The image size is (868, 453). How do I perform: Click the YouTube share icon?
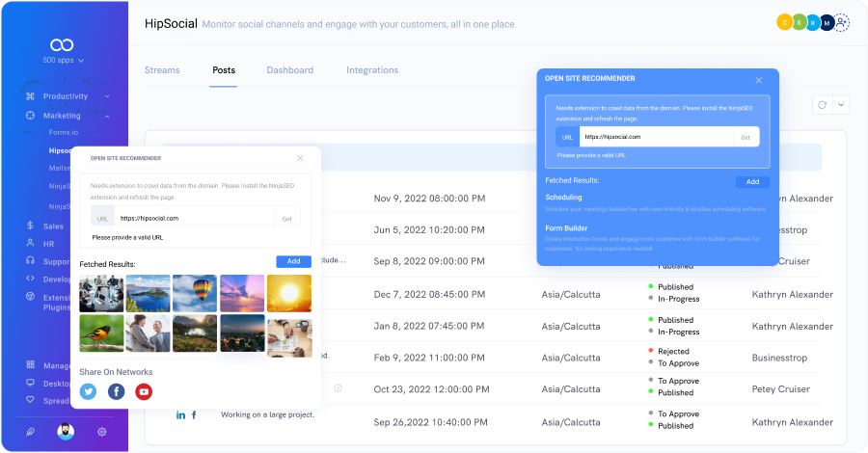point(144,391)
